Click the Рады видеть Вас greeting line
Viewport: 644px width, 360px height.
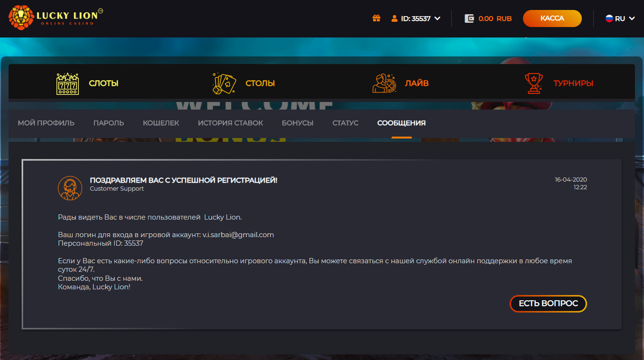pos(150,217)
